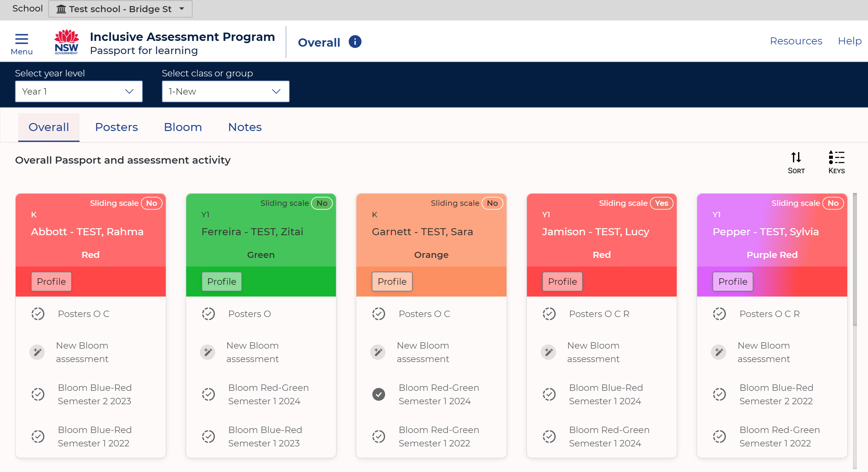
Task: Click the Sort arrows icon
Action: click(796, 158)
